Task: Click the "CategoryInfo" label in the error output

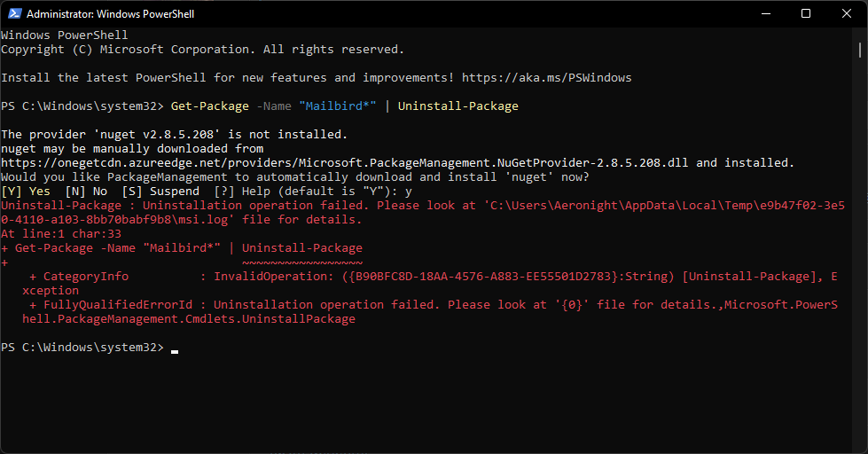Action: pos(86,277)
